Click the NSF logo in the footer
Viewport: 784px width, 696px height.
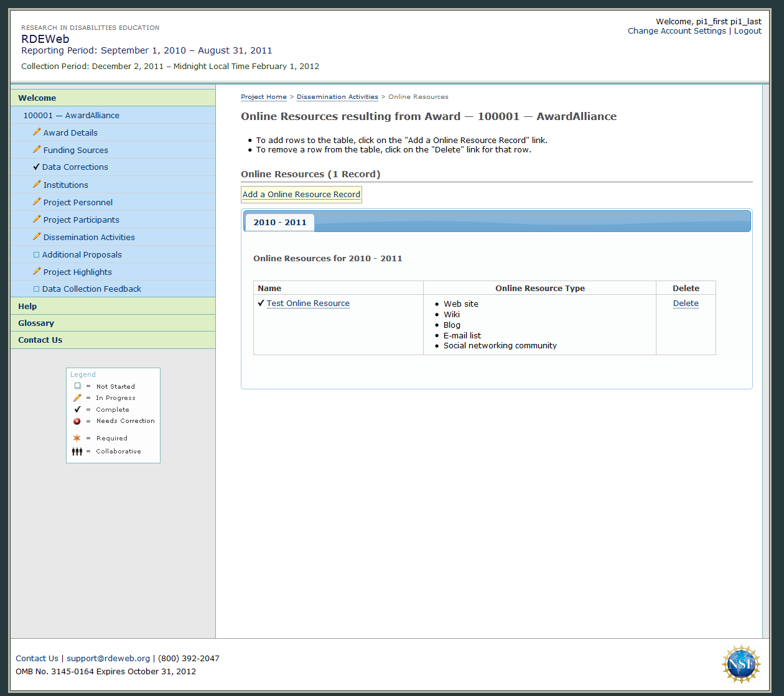tap(740, 664)
